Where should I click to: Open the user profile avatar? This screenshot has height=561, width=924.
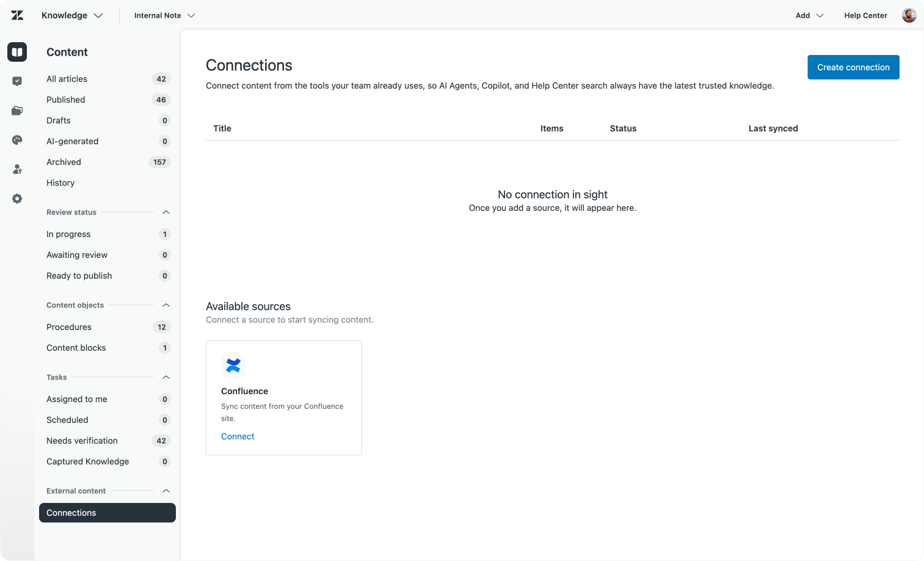point(909,15)
